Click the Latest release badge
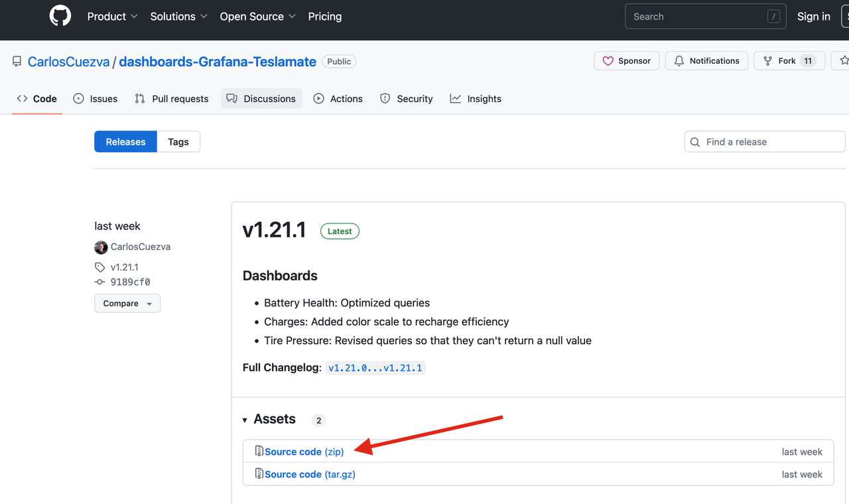 340,231
